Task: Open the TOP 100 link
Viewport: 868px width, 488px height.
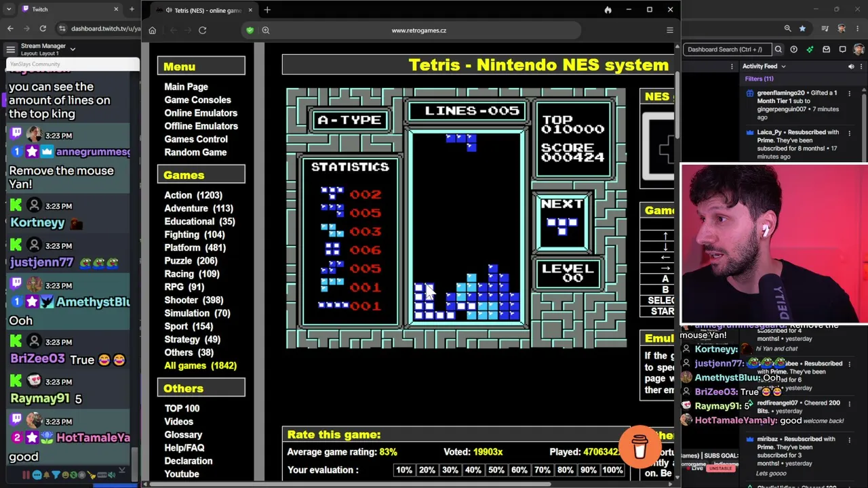Action: [x=182, y=409]
